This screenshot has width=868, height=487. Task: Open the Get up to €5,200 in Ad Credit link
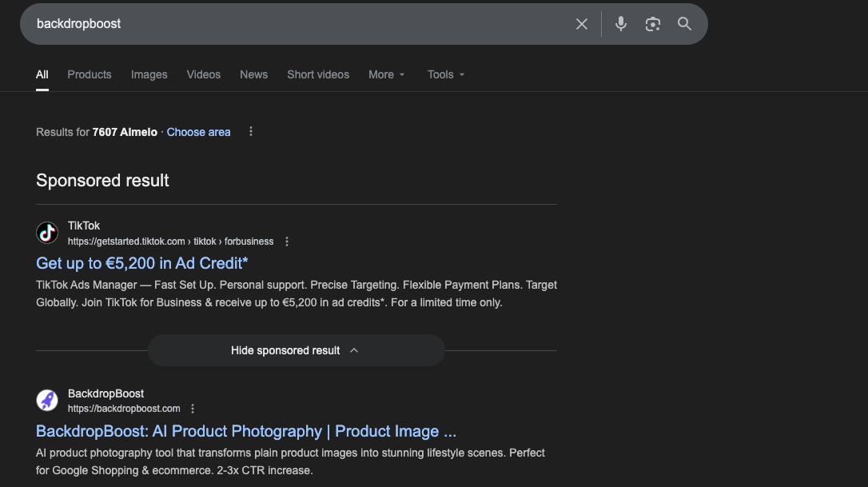tap(141, 263)
